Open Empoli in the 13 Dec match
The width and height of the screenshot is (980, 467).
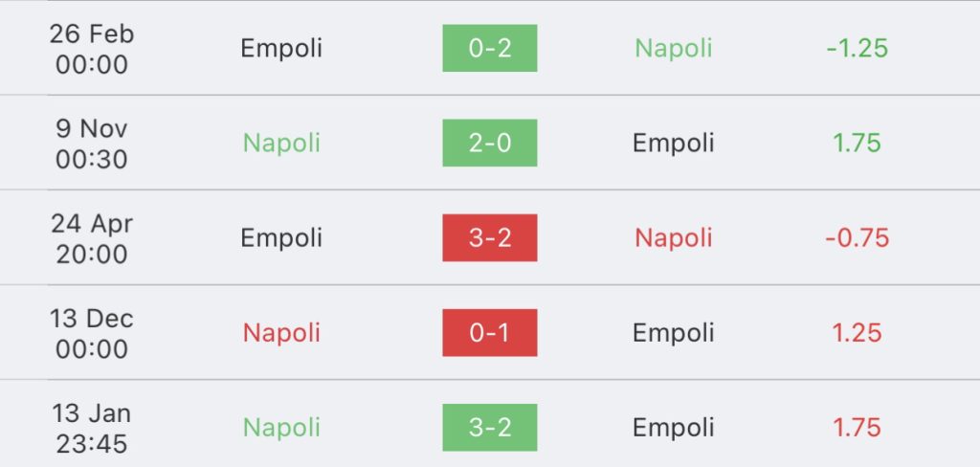(674, 333)
